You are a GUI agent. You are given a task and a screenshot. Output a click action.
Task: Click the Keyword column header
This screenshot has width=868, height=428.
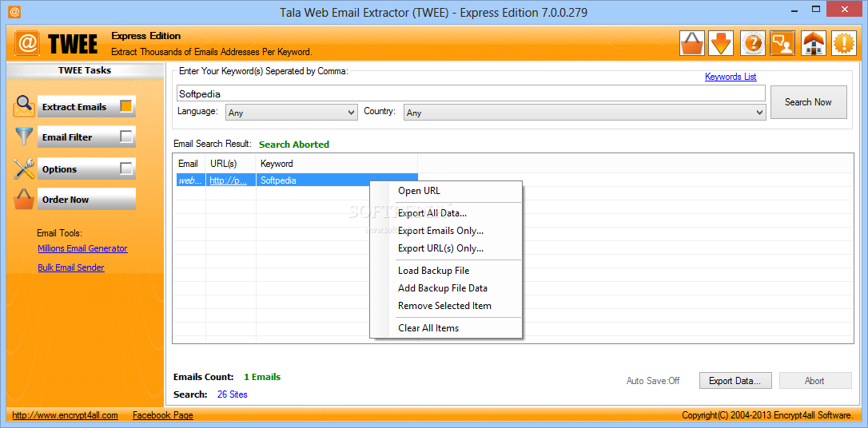point(336,164)
